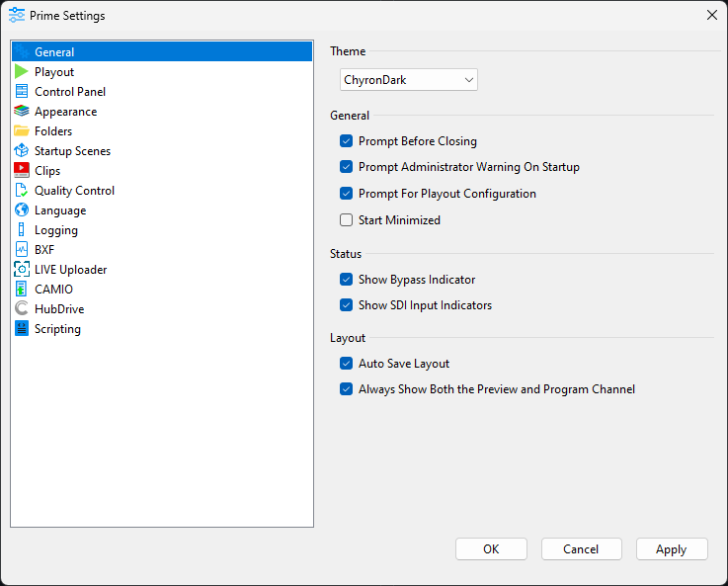Click the red Clips icon
Image resolution: width=728 pixels, height=586 pixels.
22,171
